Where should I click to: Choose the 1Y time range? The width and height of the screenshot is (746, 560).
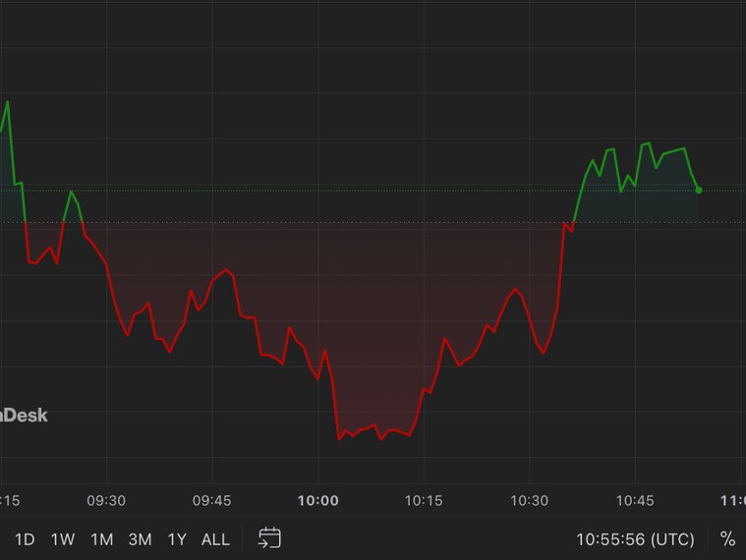177,539
